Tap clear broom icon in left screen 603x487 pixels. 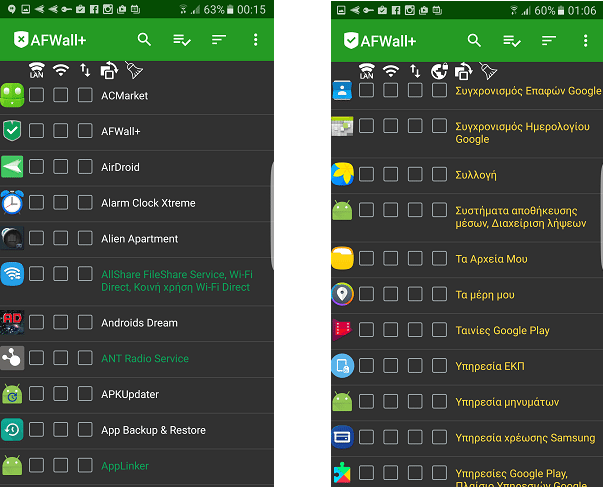click(x=134, y=70)
